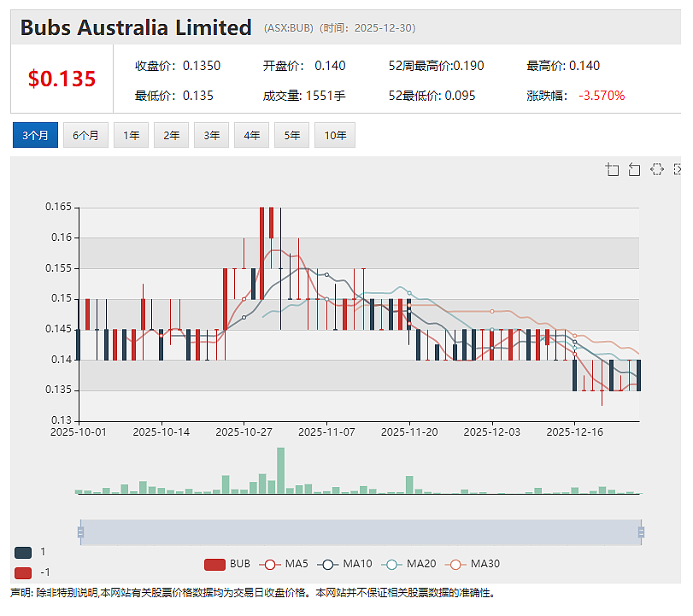This screenshot has width=693, height=616.
Task: Click the dark blue '1' legend swatch
Action: pos(23,553)
